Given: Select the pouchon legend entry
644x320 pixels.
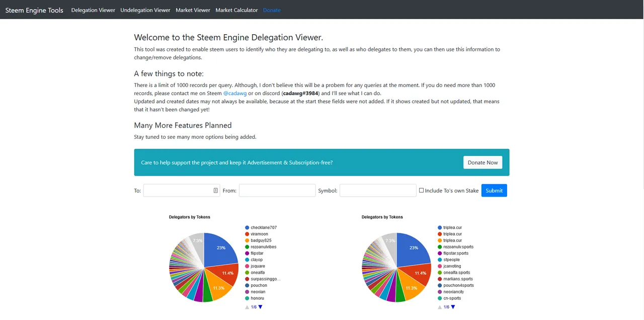Looking at the screenshot, I should pos(256,285).
